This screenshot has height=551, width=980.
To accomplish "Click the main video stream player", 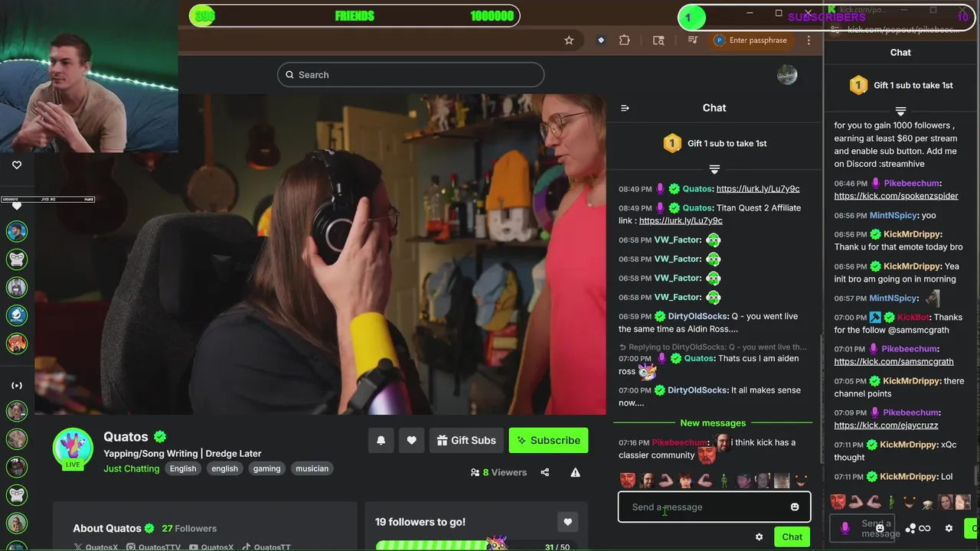I will (x=320, y=254).
